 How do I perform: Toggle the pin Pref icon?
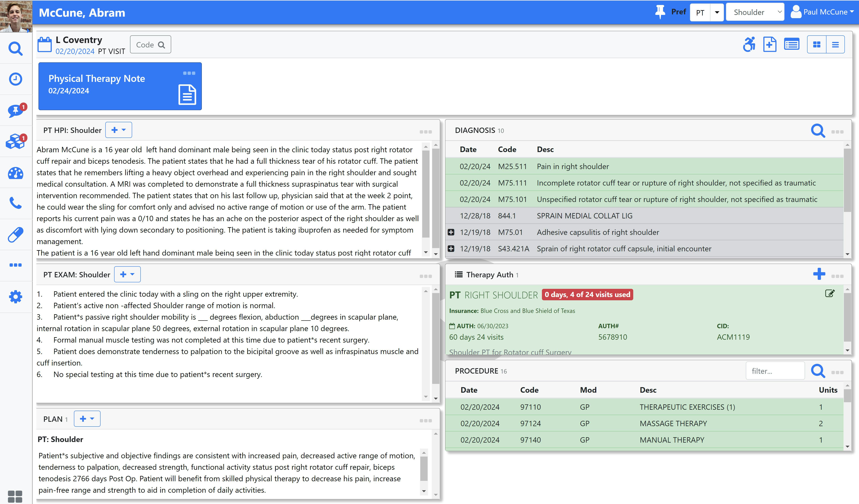coord(660,12)
